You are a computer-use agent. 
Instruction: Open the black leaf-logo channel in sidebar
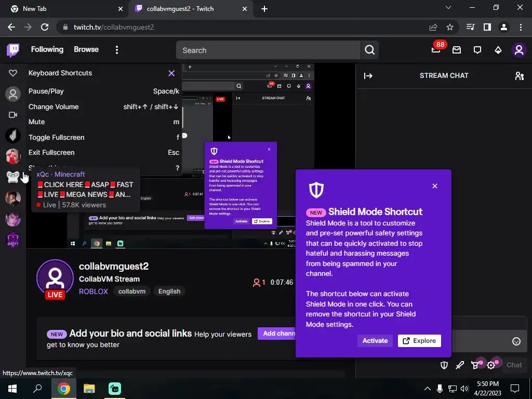pos(13,136)
